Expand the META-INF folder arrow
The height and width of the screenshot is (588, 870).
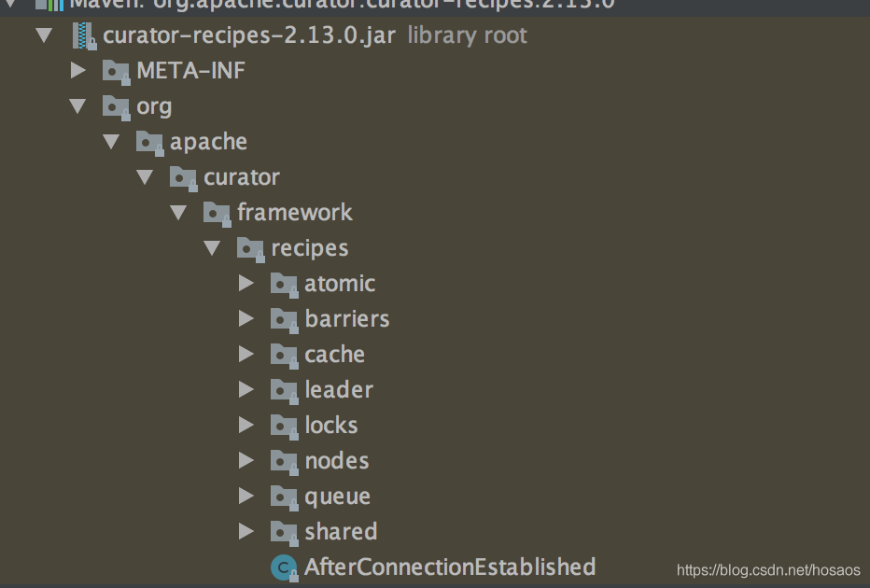(78, 71)
